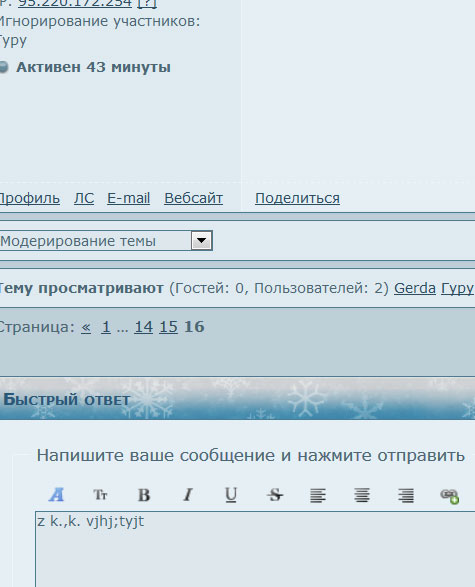Open the Вебсайт link
Image resolution: width=475 pixels, height=587 pixels.
(x=194, y=198)
